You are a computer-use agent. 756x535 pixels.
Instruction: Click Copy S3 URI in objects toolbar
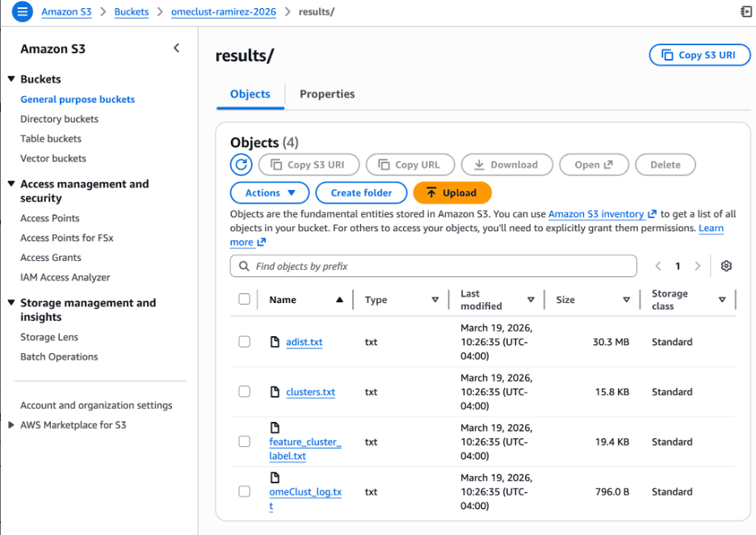(309, 165)
